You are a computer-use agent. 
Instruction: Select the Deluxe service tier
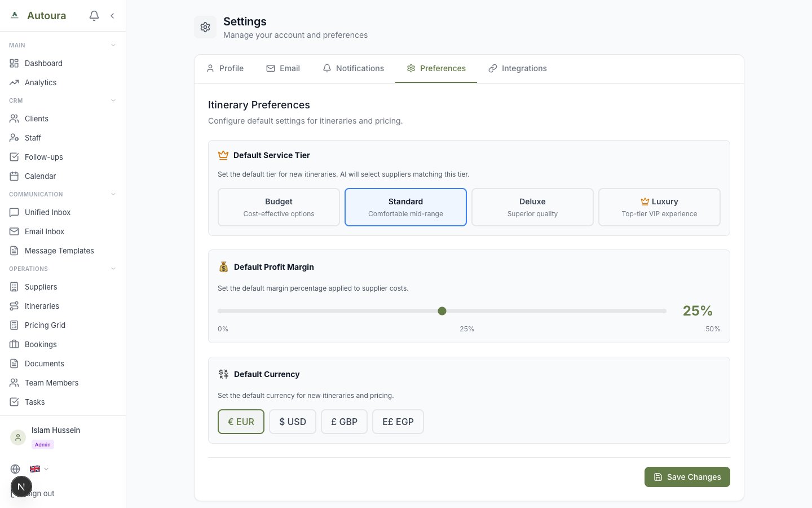tap(532, 207)
